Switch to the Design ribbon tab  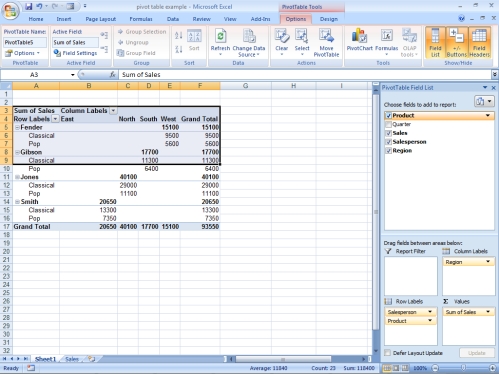tap(329, 19)
